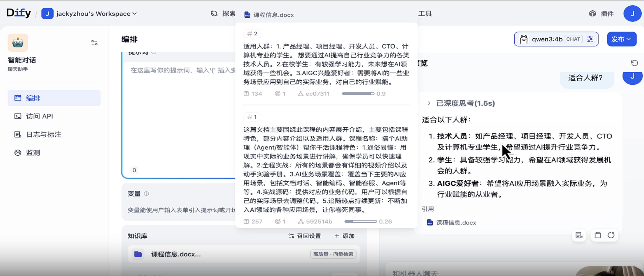This screenshot has width=644, height=276.
Task: Click the robot app icon for 智能对话
Action: [x=17, y=43]
